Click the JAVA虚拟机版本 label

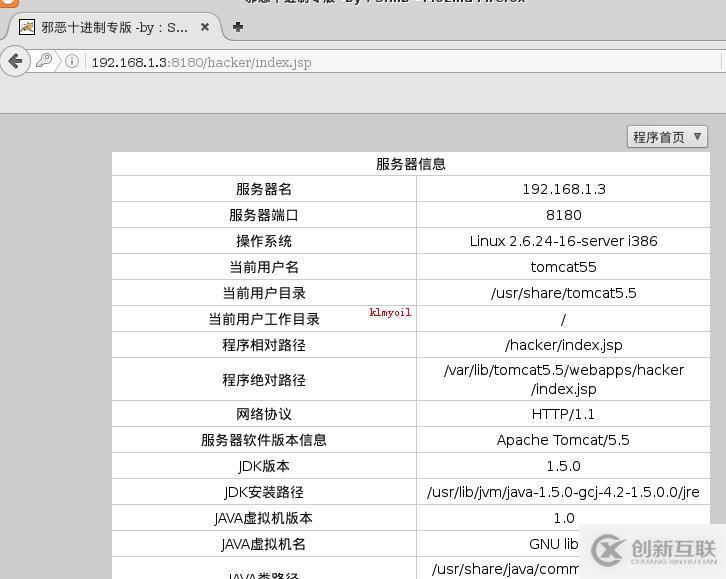coord(264,518)
